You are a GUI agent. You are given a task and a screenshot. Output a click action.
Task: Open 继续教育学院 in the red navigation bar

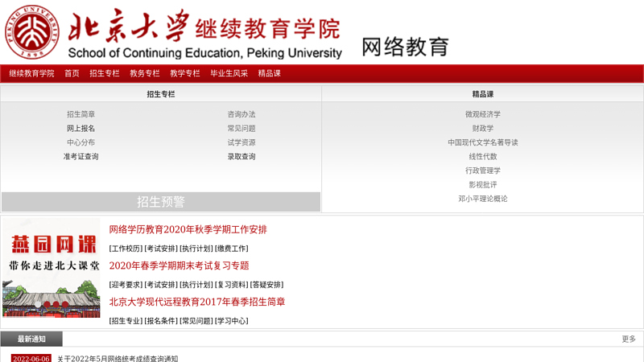coord(31,73)
